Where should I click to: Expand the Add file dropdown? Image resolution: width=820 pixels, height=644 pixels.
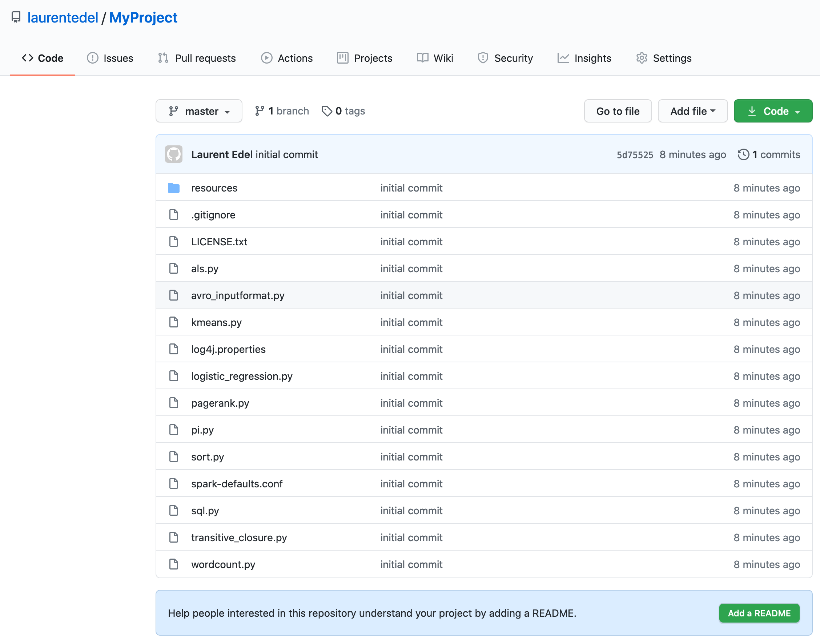click(x=692, y=111)
